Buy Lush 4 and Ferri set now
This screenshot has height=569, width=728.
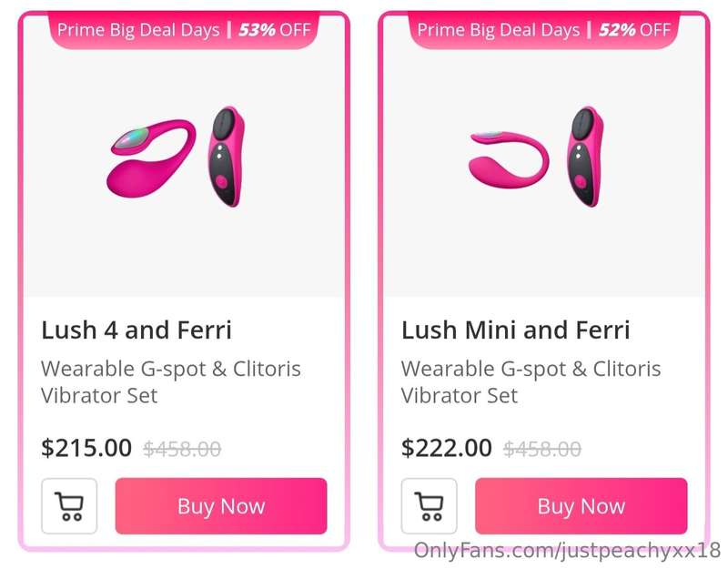coord(221,506)
